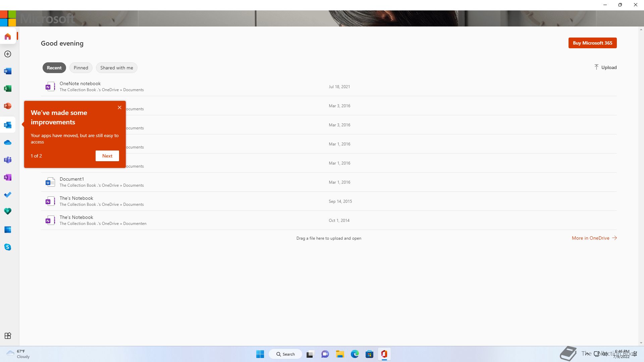644x362 pixels.
Task: Click the Microsoft logo at top left
Action: pyautogui.click(x=8, y=18)
